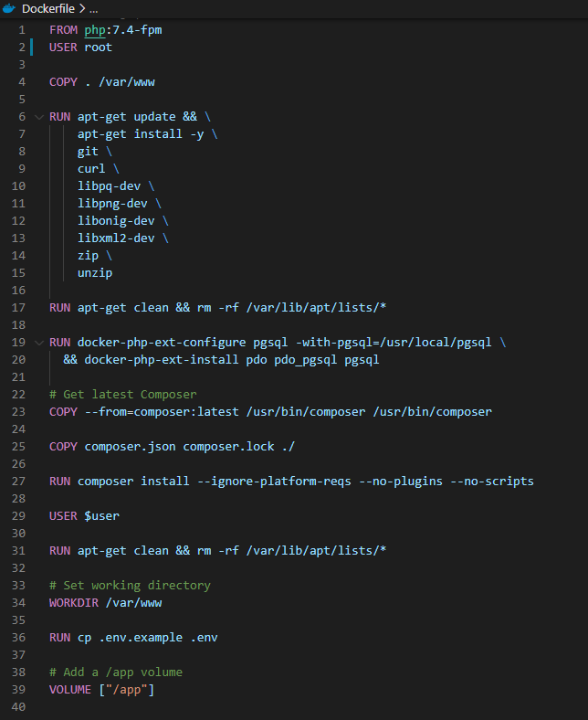Click line number 17 in gutter
Image resolution: width=588 pixels, height=720 pixels.
18,308
